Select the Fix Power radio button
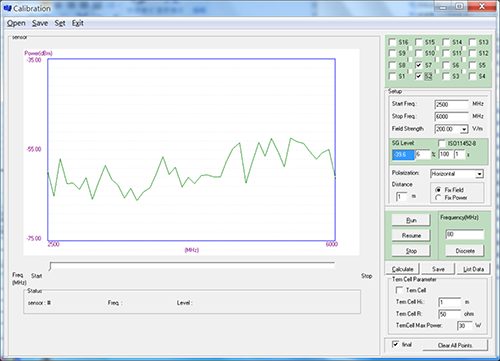Screen dimensions: 500x361 coord(438,198)
